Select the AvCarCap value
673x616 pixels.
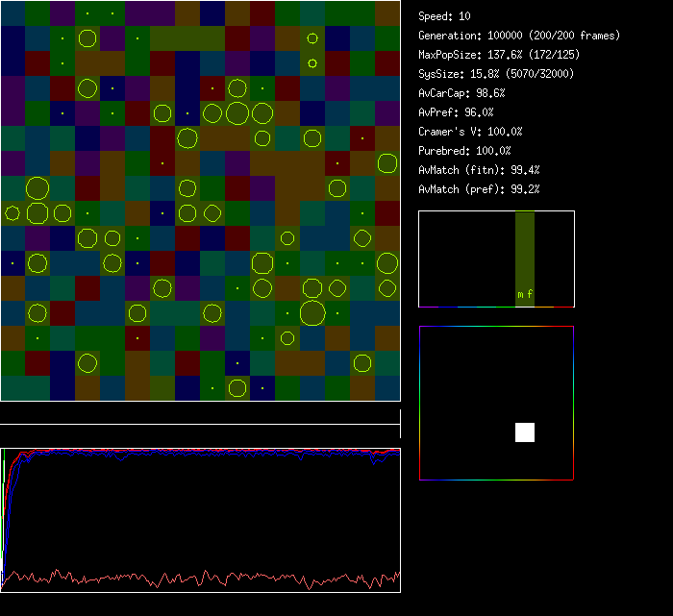462,93
